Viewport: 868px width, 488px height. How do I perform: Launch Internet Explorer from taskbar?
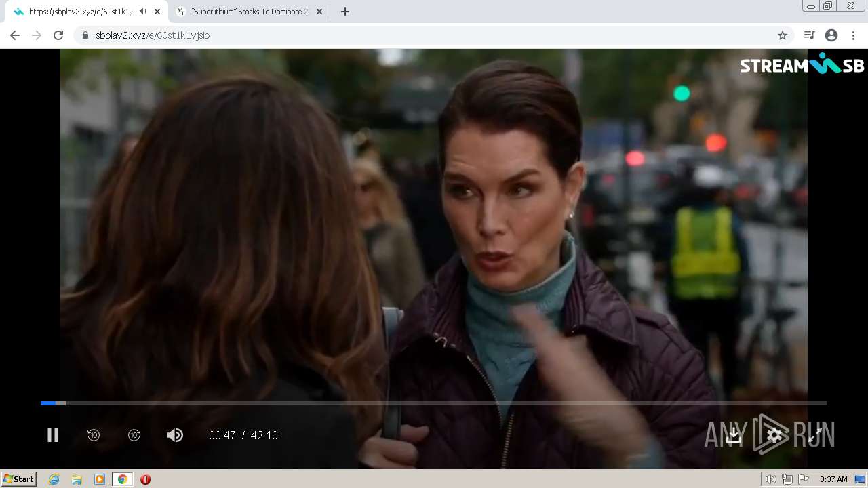pos(54,479)
